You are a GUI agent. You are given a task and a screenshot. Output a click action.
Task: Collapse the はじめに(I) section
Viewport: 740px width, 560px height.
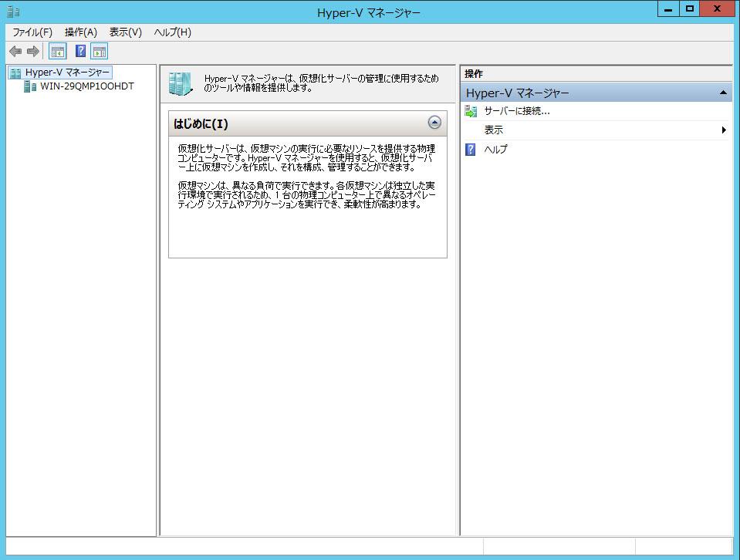(x=434, y=123)
